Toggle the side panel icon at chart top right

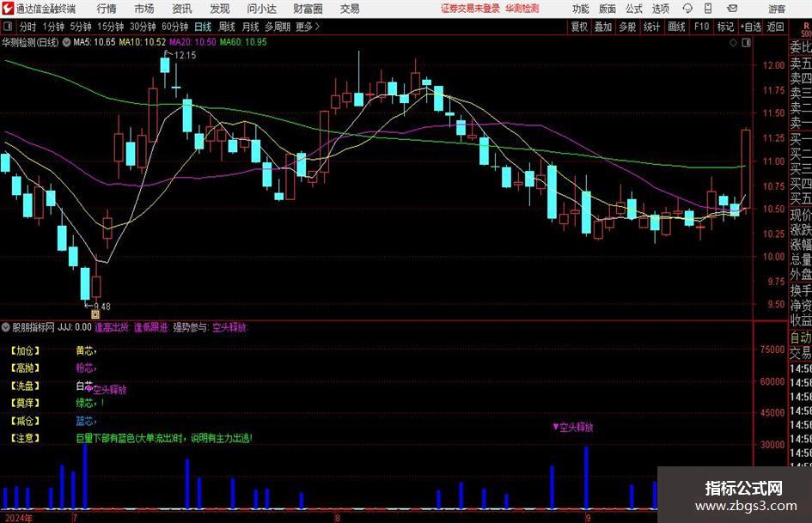point(746,43)
